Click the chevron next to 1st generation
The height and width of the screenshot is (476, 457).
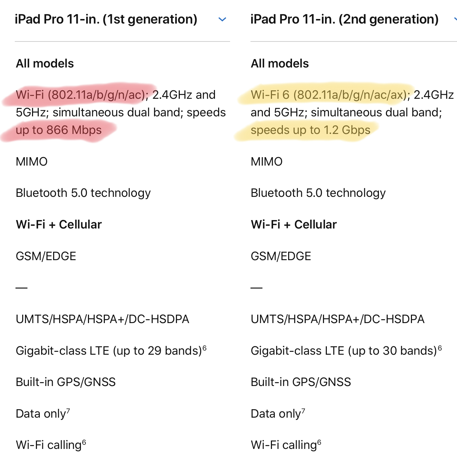pyautogui.click(x=222, y=20)
